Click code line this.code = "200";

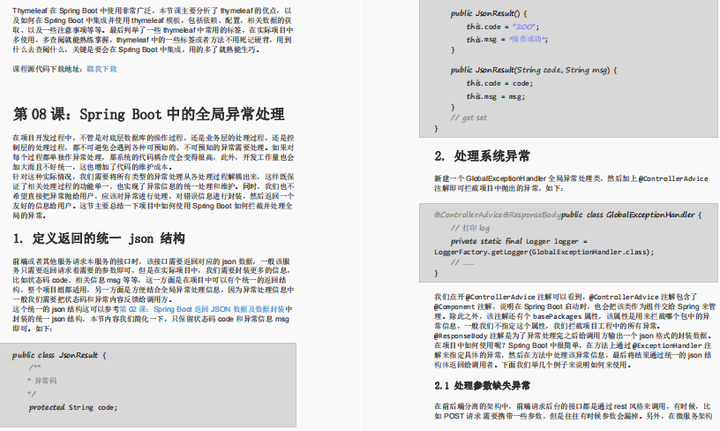pyautogui.click(x=503, y=27)
